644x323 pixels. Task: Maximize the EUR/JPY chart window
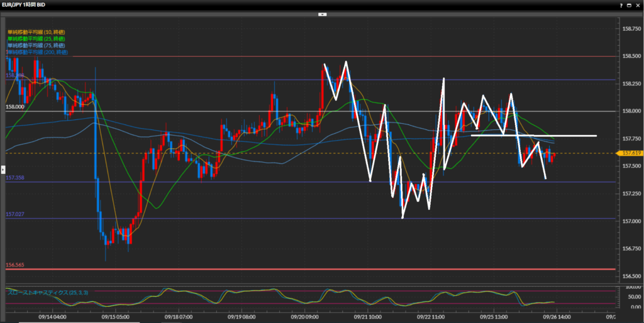tap(628, 4)
